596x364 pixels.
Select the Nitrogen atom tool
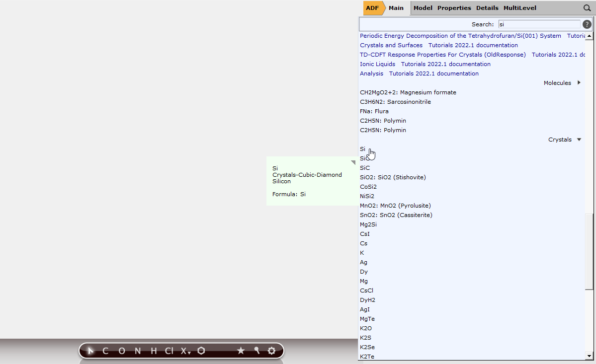click(137, 351)
